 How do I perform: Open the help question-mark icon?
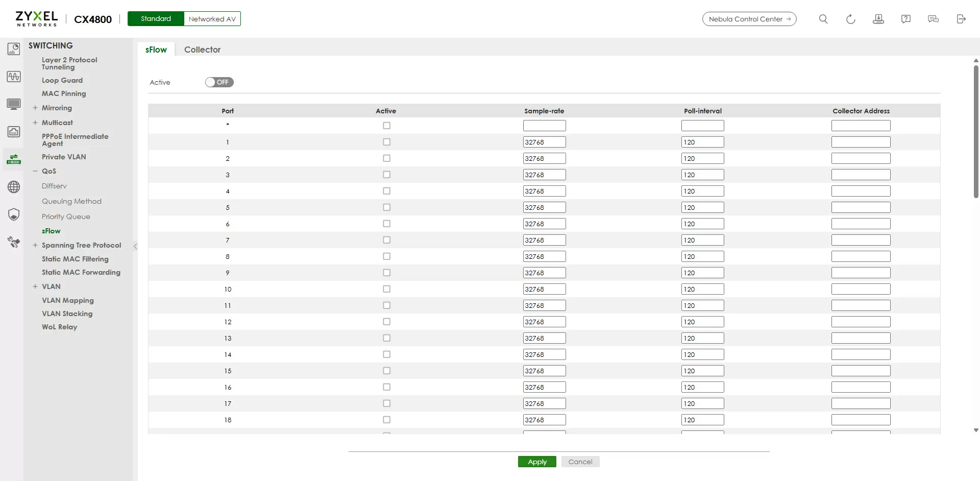(x=905, y=19)
